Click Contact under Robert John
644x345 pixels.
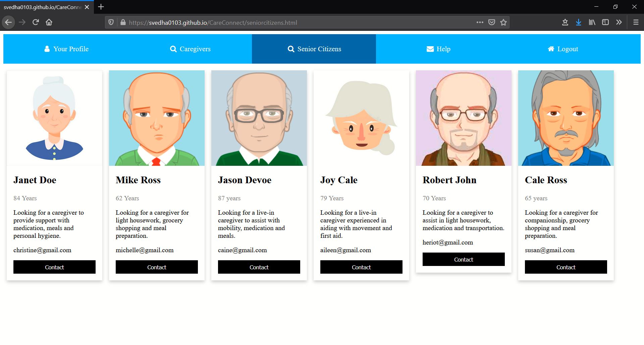click(x=463, y=259)
